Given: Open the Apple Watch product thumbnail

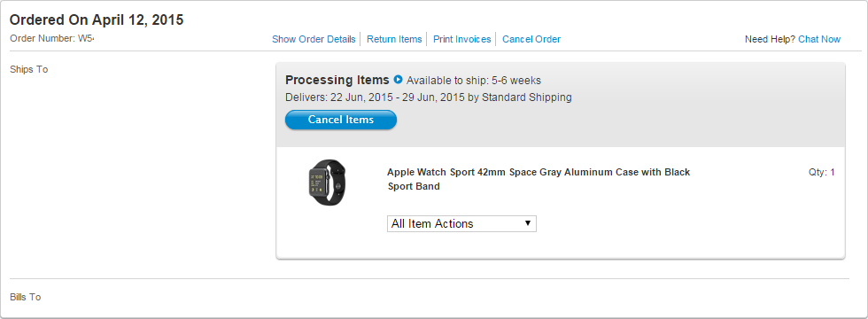Looking at the screenshot, I should [327, 183].
